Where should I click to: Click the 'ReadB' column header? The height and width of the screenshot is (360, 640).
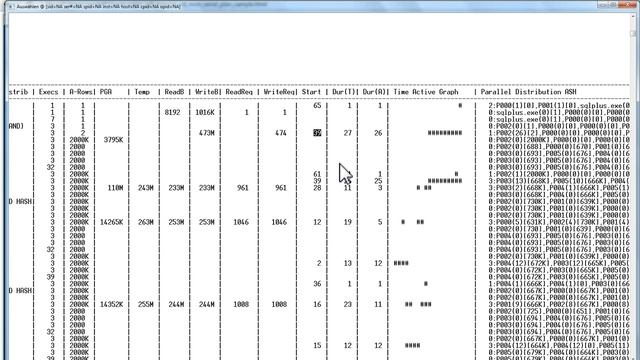click(174, 92)
